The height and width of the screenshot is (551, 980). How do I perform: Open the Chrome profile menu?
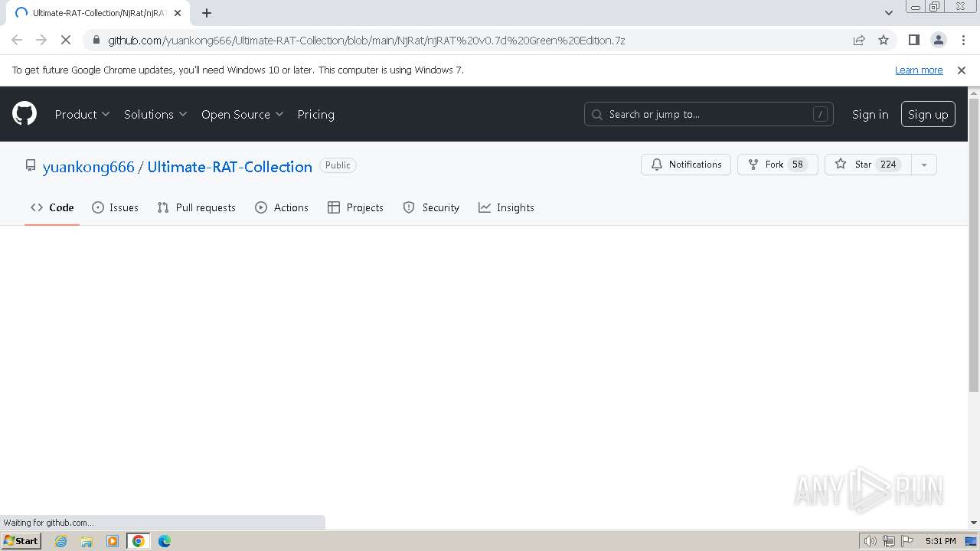pos(938,40)
